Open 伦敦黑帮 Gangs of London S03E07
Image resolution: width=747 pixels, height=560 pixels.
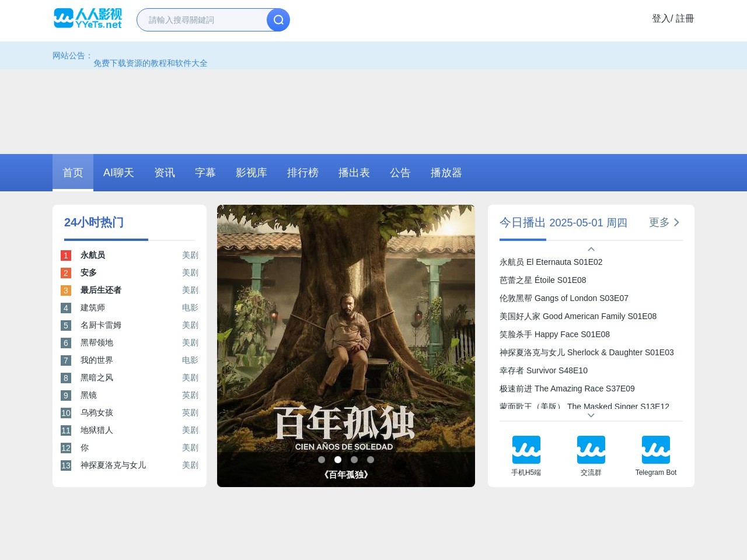pos(564,298)
